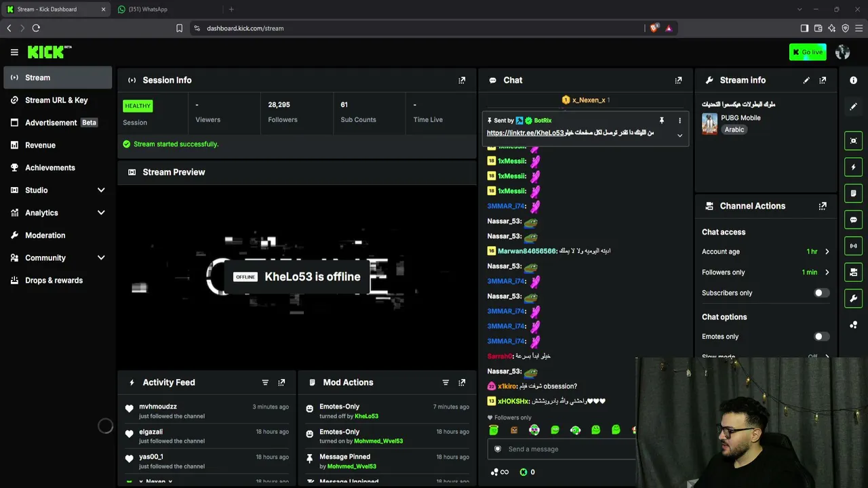Viewport: 868px width, 488px height.
Task: Toggle the Emotes only switch
Action: [821, 336]
